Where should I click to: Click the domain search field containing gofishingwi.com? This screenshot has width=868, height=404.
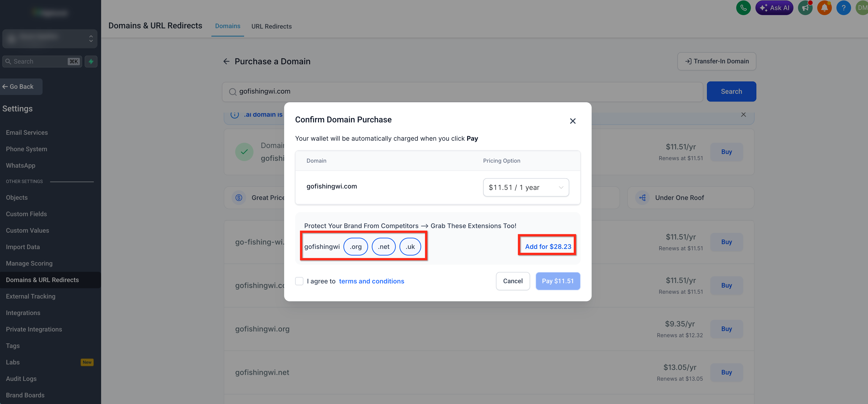(x=462, y=92)
